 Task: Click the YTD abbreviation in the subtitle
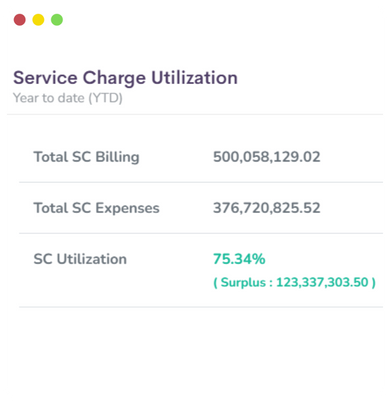[106, 98]
